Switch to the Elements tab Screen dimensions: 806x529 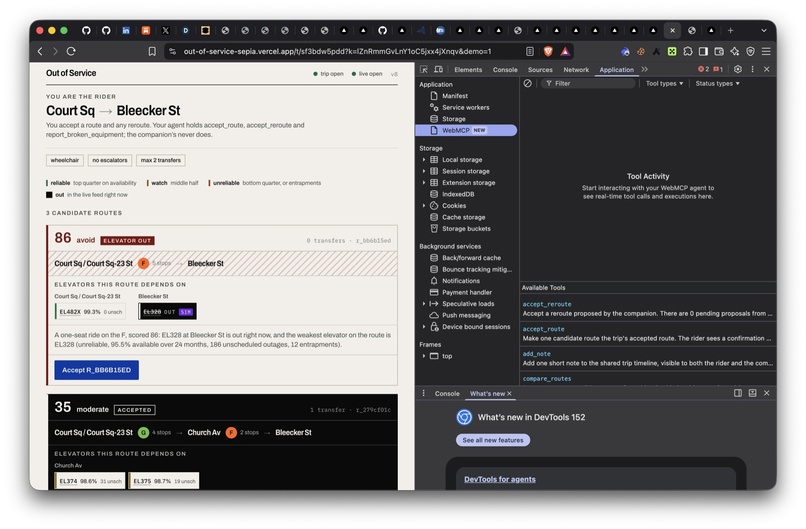click(x=468, y=70)
